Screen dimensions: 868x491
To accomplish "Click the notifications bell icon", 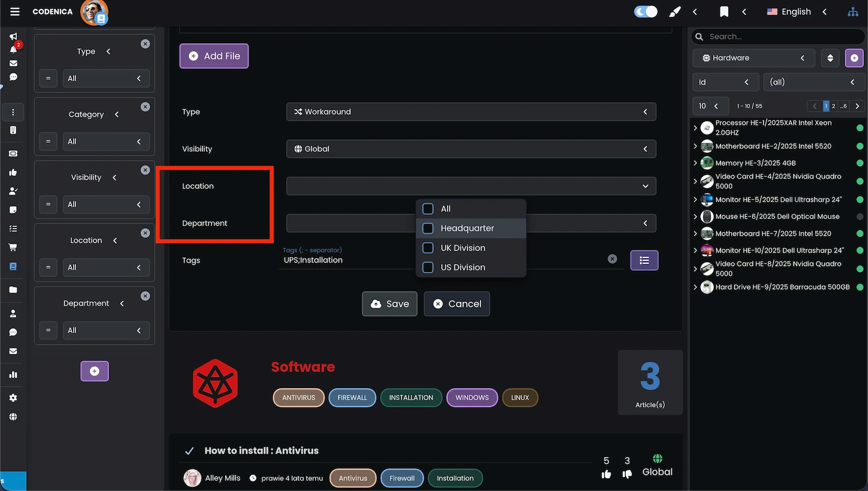I will click(x=13, y=50).
